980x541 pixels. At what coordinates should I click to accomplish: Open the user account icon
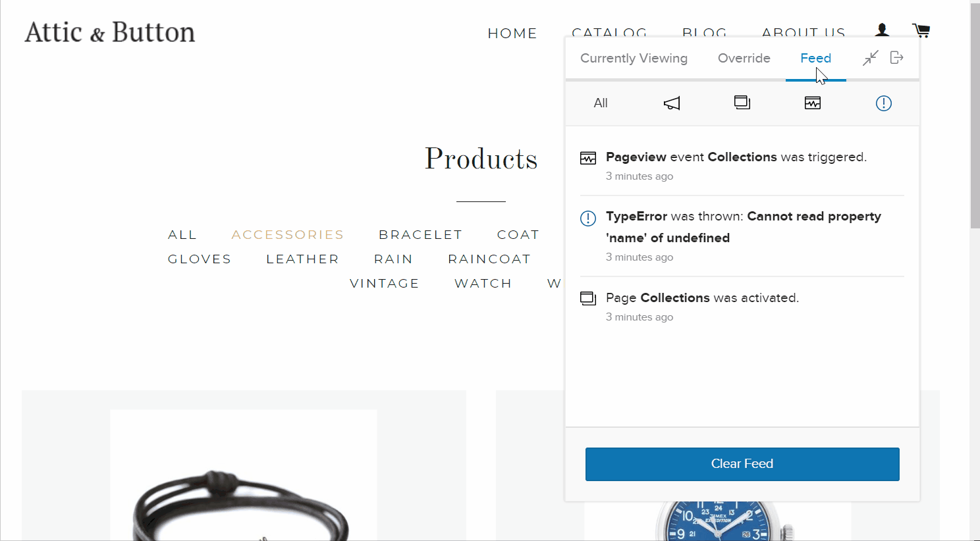tap(883, 30)
